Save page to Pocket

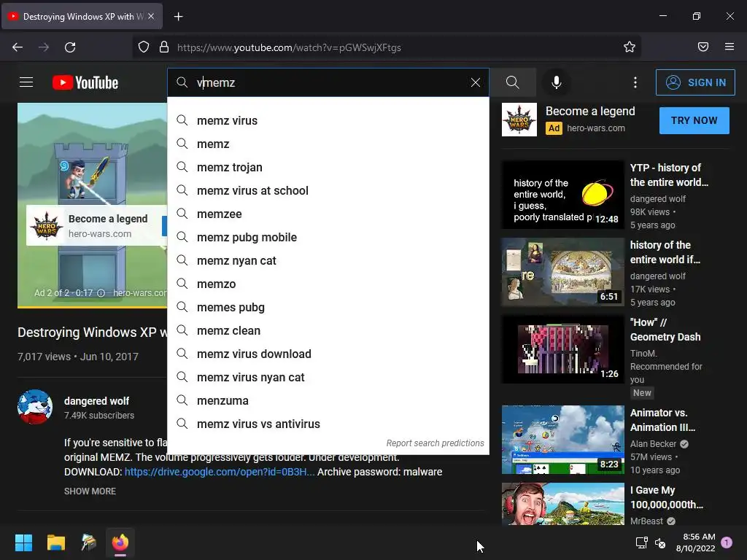[703, 47]
